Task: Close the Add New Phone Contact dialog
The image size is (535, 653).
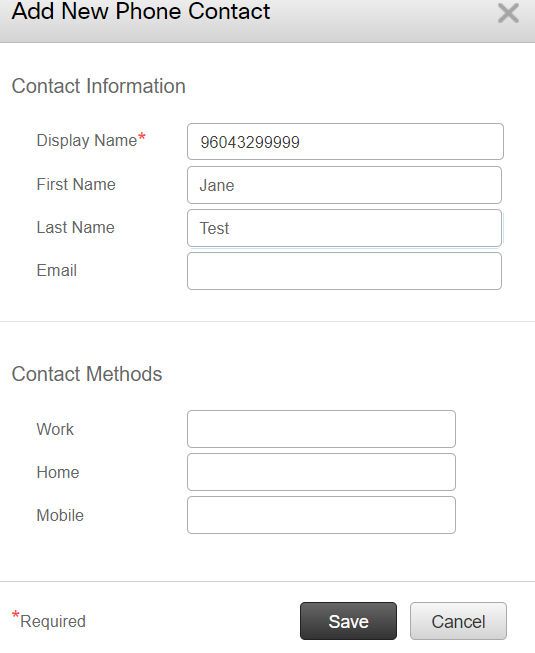Action: [508, 13]
